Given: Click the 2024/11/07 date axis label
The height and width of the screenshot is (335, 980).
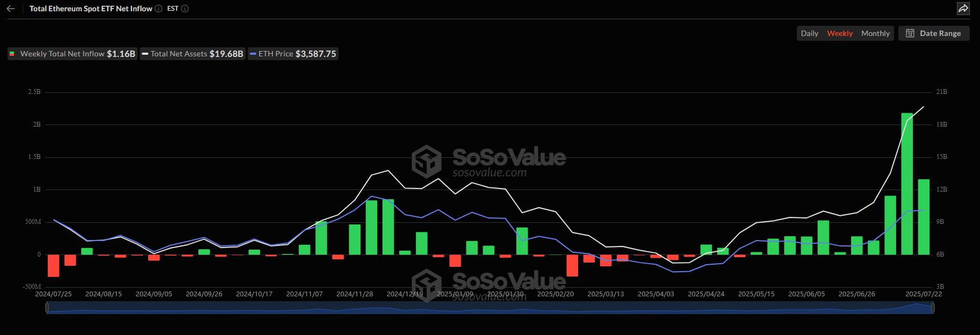Looking at the screenshot, I should pos(304,294).
